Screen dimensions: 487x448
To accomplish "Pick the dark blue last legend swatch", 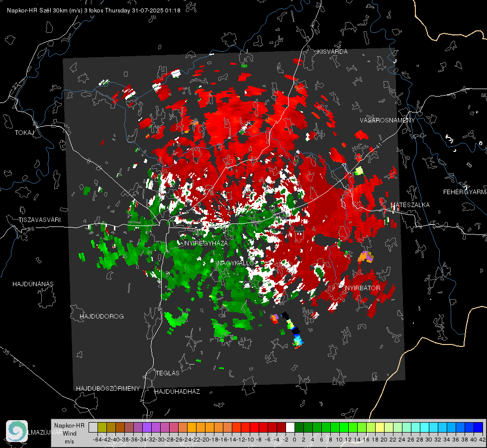I will tap(479, 428).
